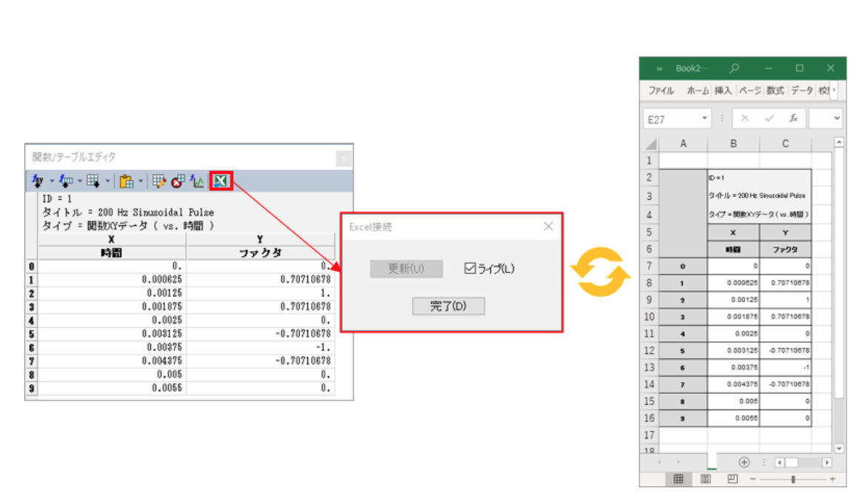Screen dimensions: 868x499
Task: Select X cell 0.00125 in editor table
Action: coord(112,293)
